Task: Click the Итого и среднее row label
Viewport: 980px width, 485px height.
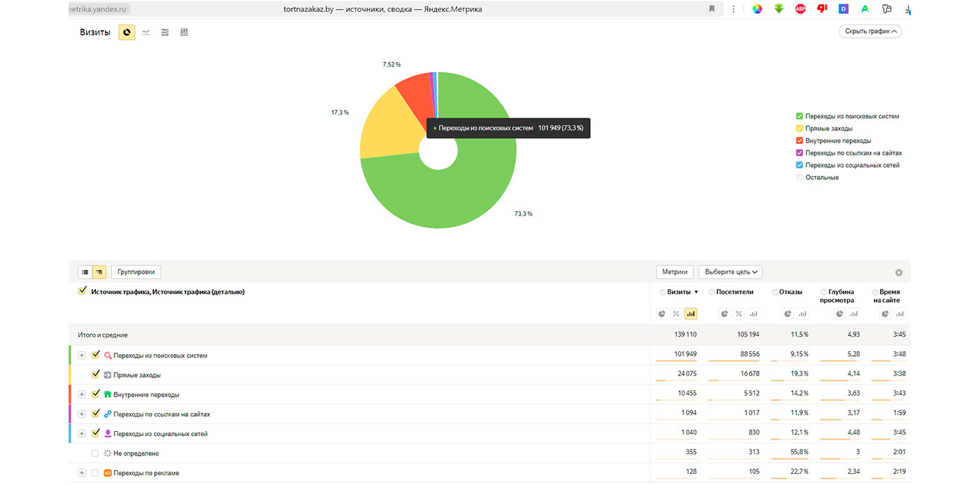Action: (103, 335)
